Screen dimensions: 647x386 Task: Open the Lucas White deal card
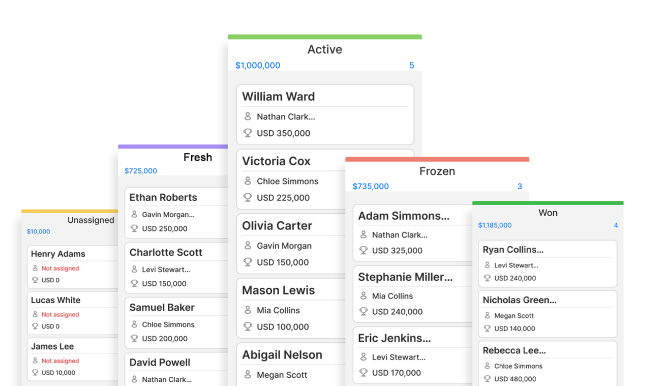click(x=73, y=313)
